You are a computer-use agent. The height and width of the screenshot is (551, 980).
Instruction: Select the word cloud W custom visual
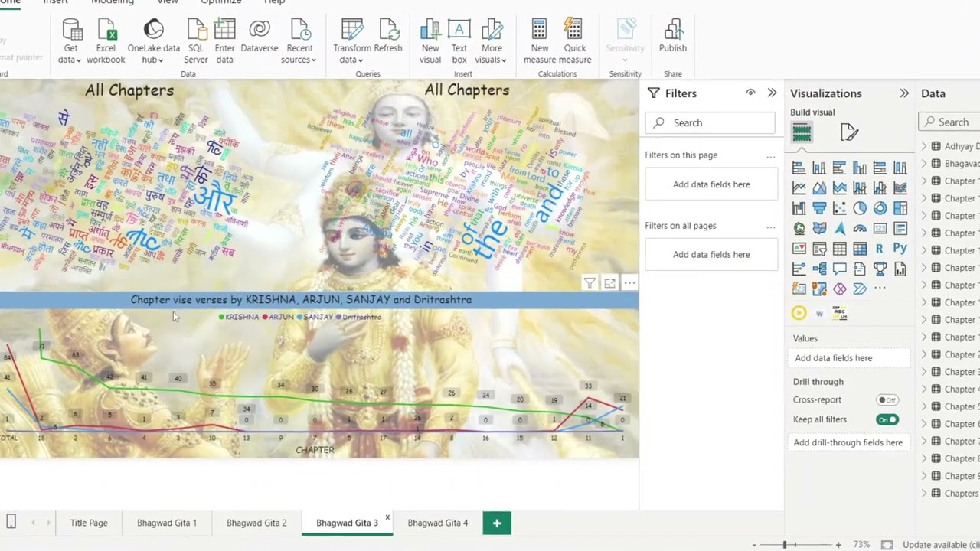[x=819, y=313]
